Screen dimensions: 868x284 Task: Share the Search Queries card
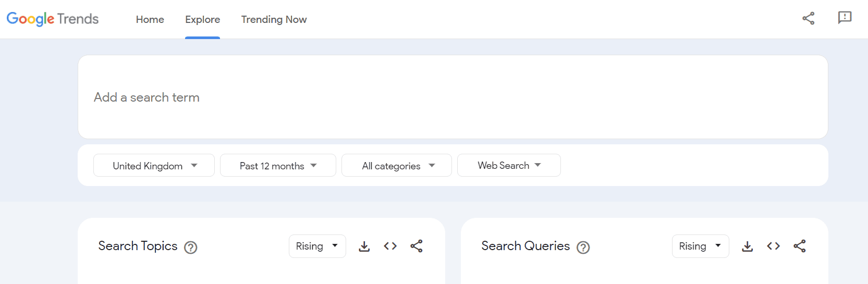coord(799,246)
